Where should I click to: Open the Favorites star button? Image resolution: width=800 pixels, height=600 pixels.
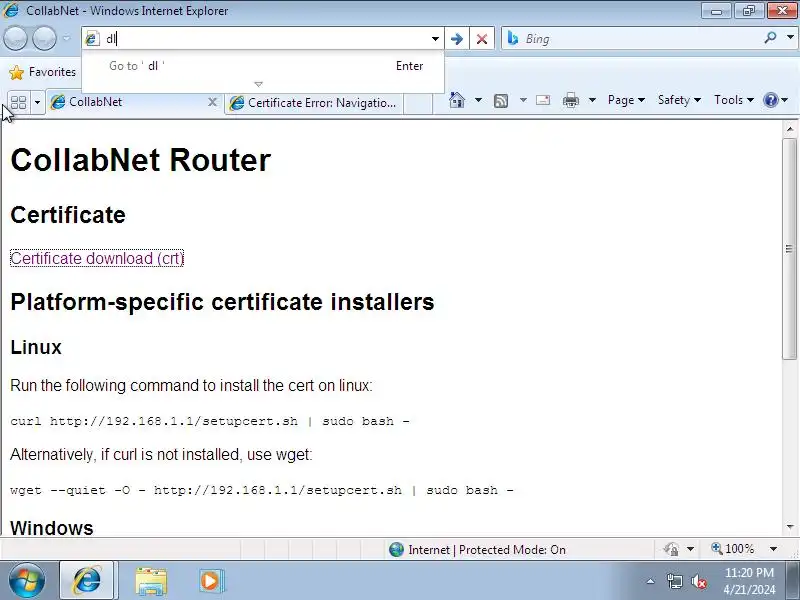click(42, 72)
